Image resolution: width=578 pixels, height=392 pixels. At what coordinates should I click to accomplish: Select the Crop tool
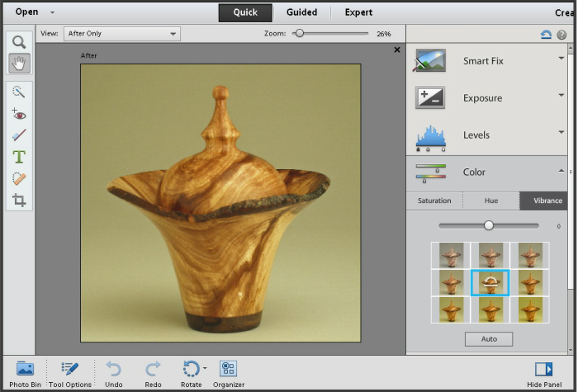click(x=18, y=200)
